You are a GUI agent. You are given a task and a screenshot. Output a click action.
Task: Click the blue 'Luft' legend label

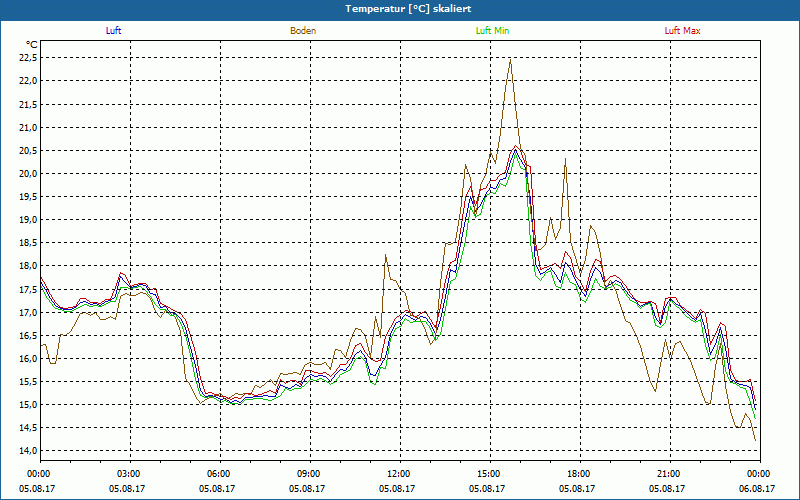[x=113, y=31]
